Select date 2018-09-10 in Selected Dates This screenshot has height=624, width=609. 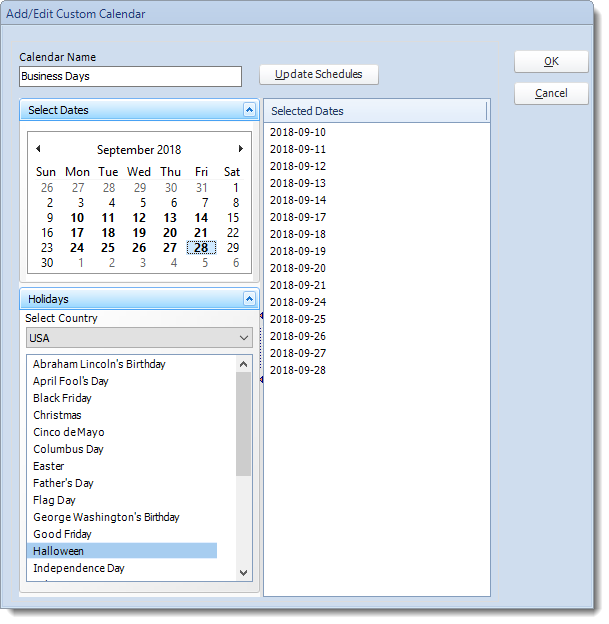coord(298,133)
